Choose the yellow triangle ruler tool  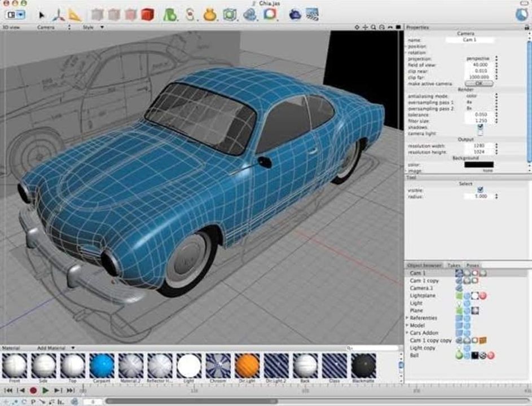[x=74, y=15]
